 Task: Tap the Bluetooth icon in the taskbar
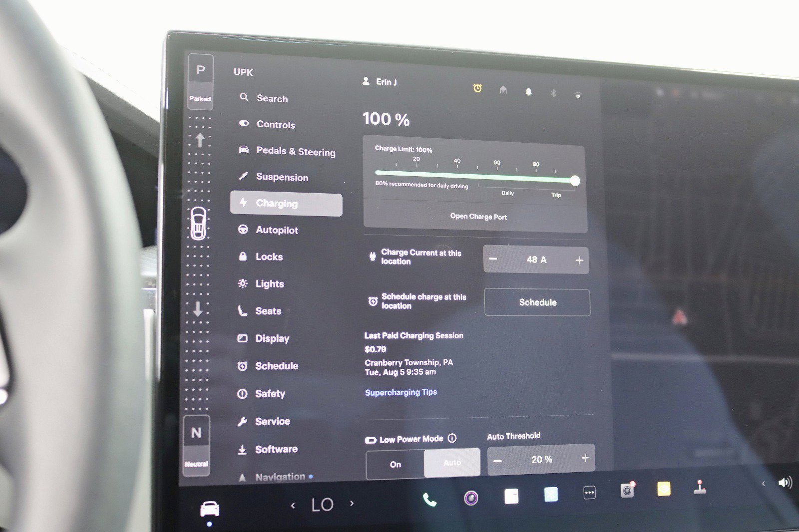554,93
